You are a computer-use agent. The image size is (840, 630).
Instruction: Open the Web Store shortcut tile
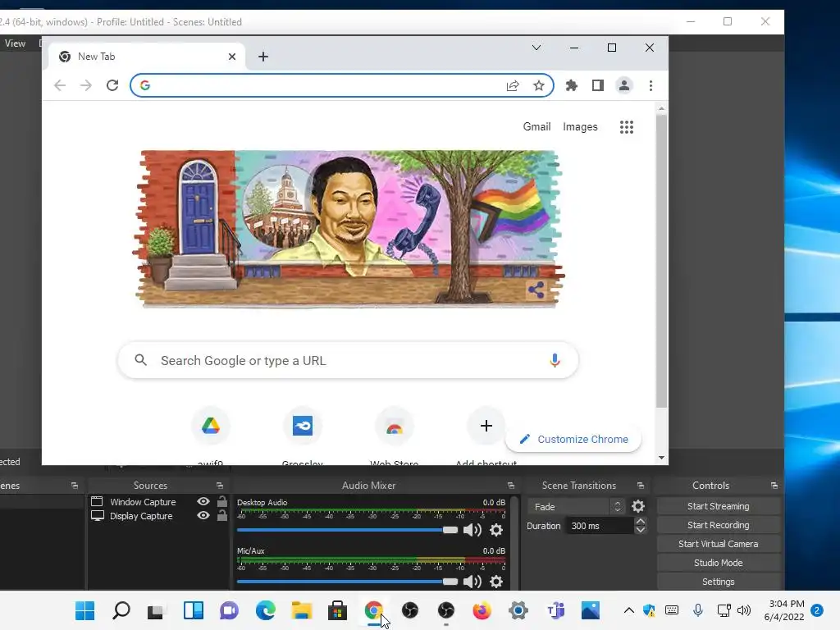click(395, 427)
